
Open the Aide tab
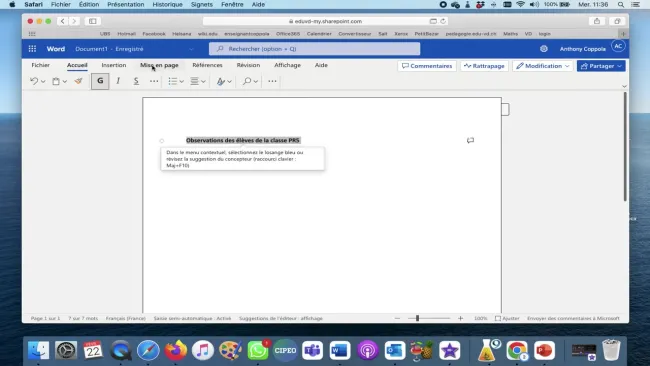(x=321, y=65)
